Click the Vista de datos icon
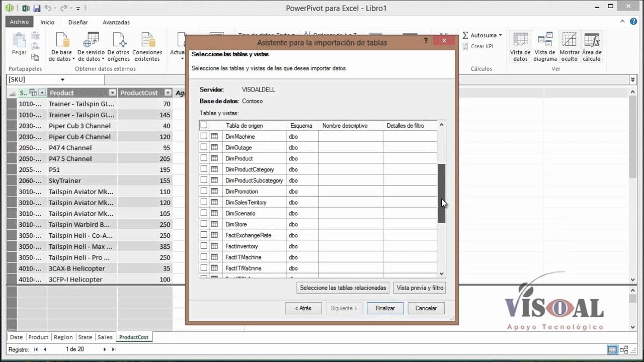This screenshot has height=362, width=644. pyautogui.click(x=520, y=40)
